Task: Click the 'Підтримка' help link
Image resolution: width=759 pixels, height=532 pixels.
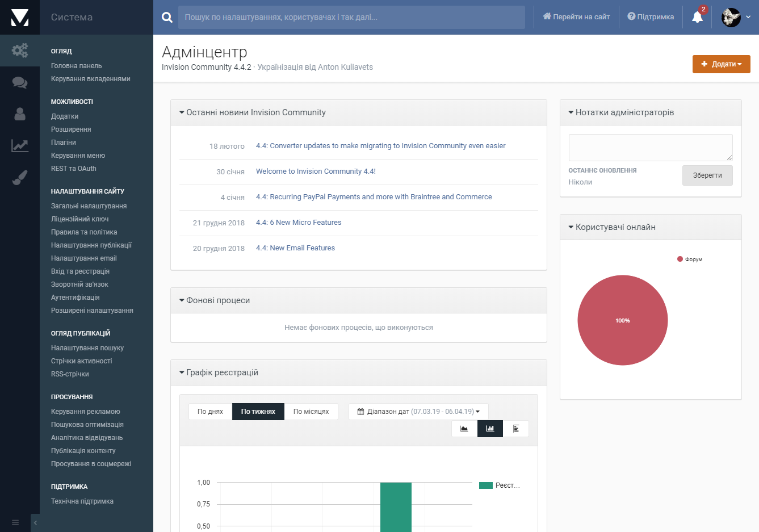Action: [651, 17]
